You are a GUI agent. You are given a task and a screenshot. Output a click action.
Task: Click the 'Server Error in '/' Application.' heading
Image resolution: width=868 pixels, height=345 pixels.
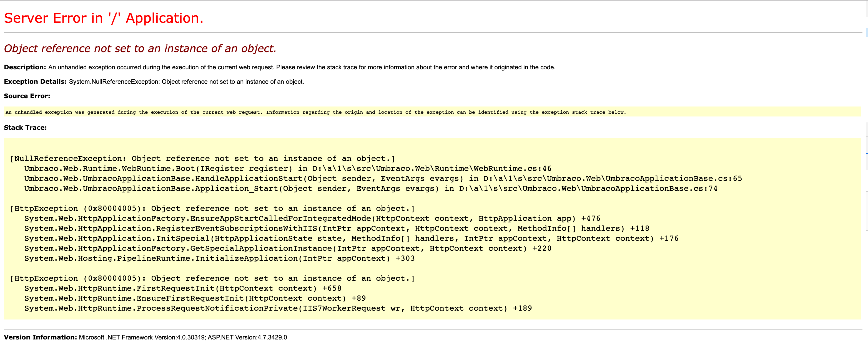(104, 18)
